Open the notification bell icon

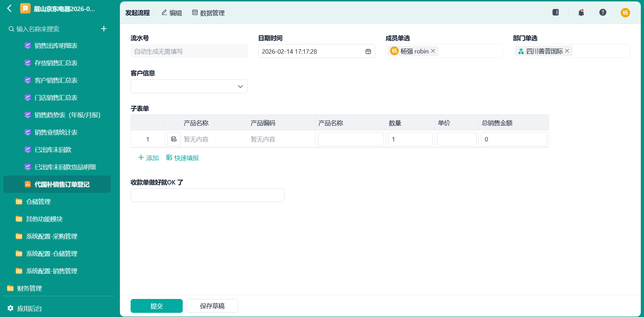click(x=581, y=12)
